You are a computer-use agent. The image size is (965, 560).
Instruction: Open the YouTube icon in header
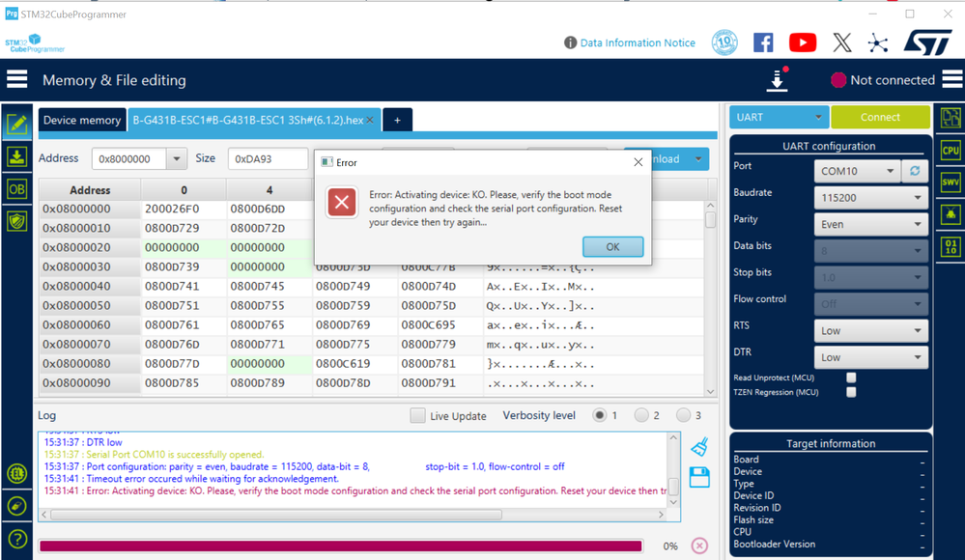tap(803, 42)
